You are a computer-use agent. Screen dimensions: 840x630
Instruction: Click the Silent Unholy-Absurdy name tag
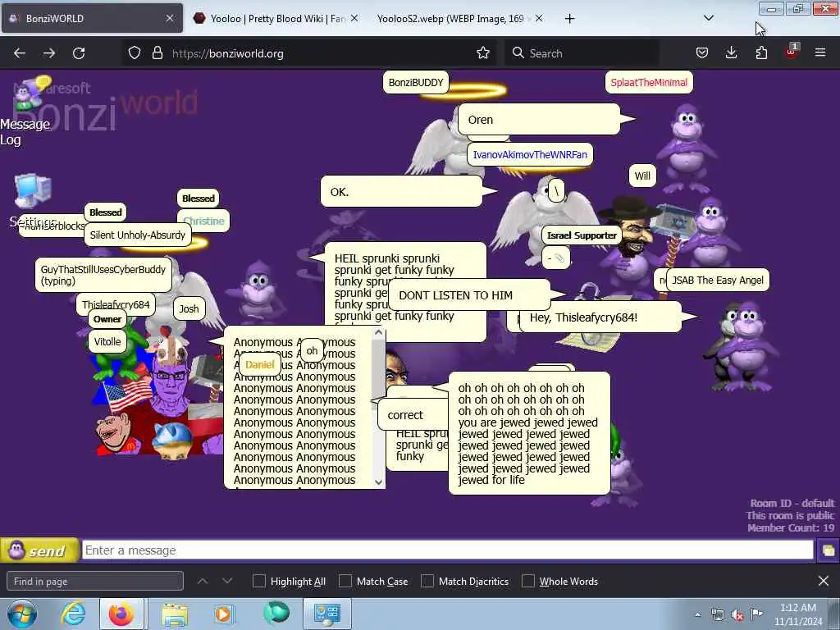pos(138,235)
